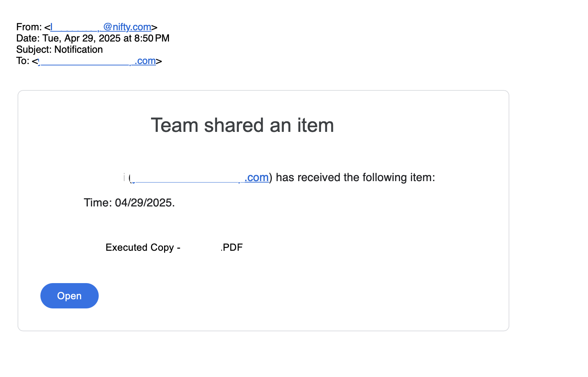
Task: Click the From label text
Action: (x=29, y=26)
